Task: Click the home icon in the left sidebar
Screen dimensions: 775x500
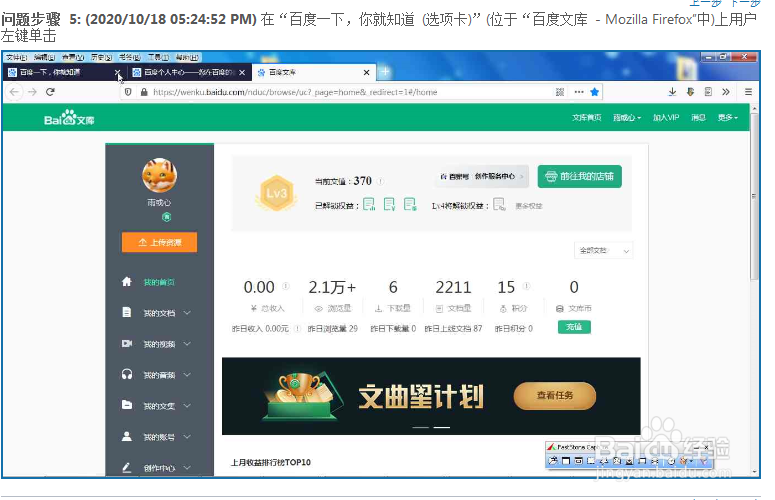Action: coord(127,282)
